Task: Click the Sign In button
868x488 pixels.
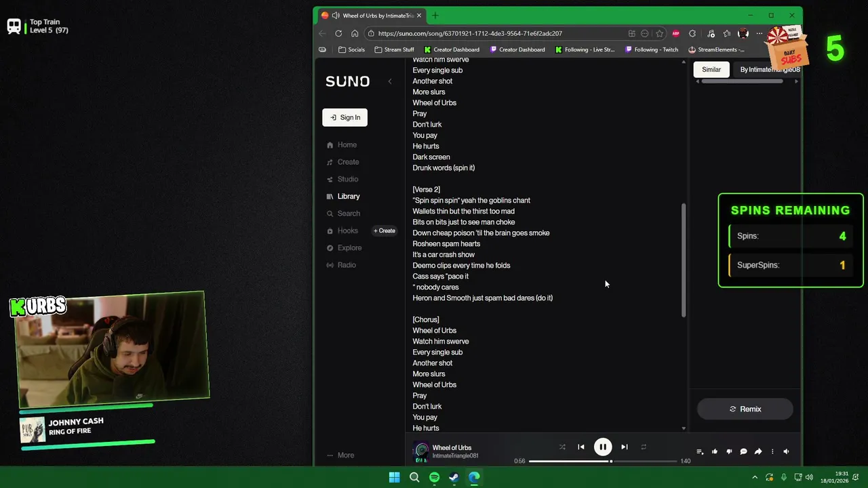Action: [x=344, y=117]
